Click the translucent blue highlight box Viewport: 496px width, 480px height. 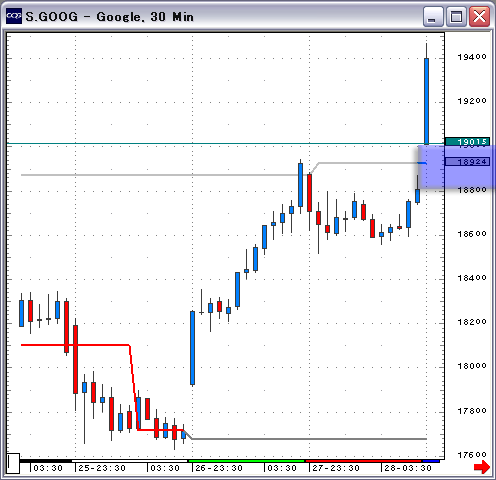[456, 167]
